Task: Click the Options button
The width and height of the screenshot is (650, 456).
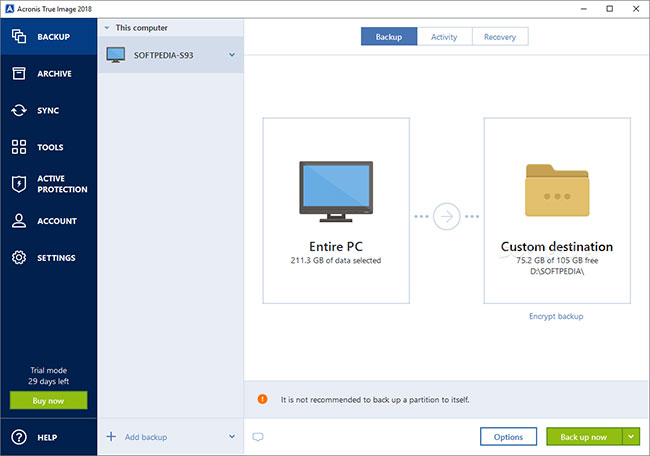Action: 508,437
